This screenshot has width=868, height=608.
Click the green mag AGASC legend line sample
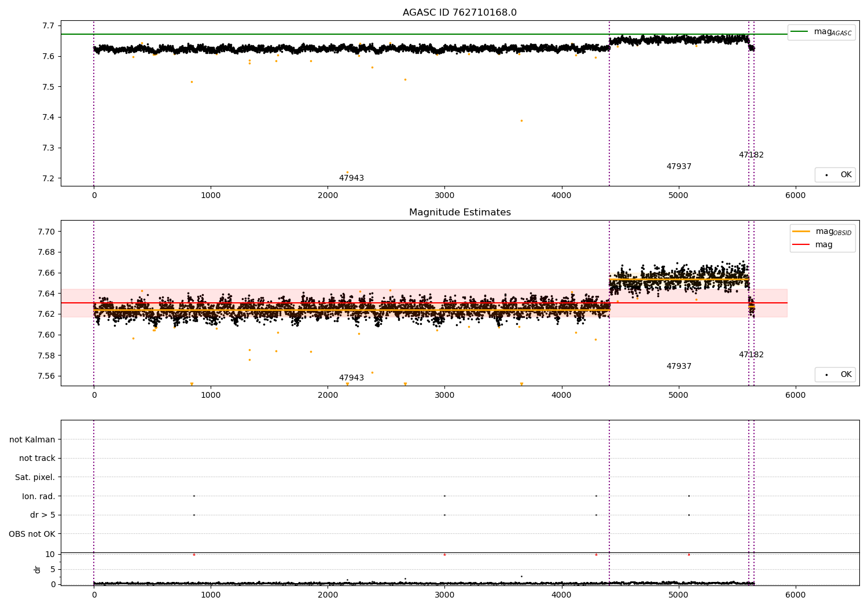coord(800,32)
